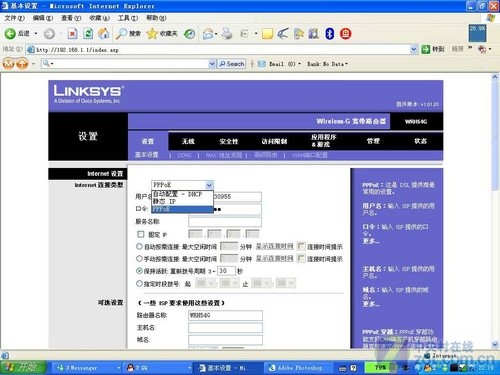Click the Print icon in toolbar

pyautogui.click(x=227, y=33)
